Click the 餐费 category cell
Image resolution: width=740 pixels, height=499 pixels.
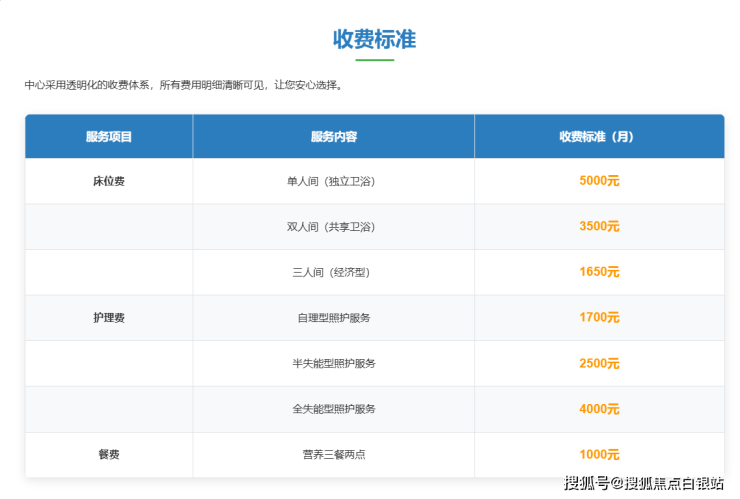(x=109, y=454)
